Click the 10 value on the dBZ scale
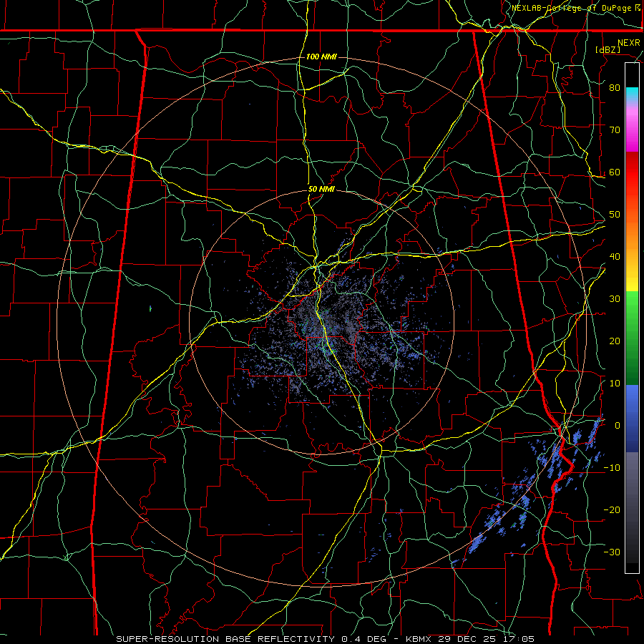 pyautogui.click(x=615, y=384)
